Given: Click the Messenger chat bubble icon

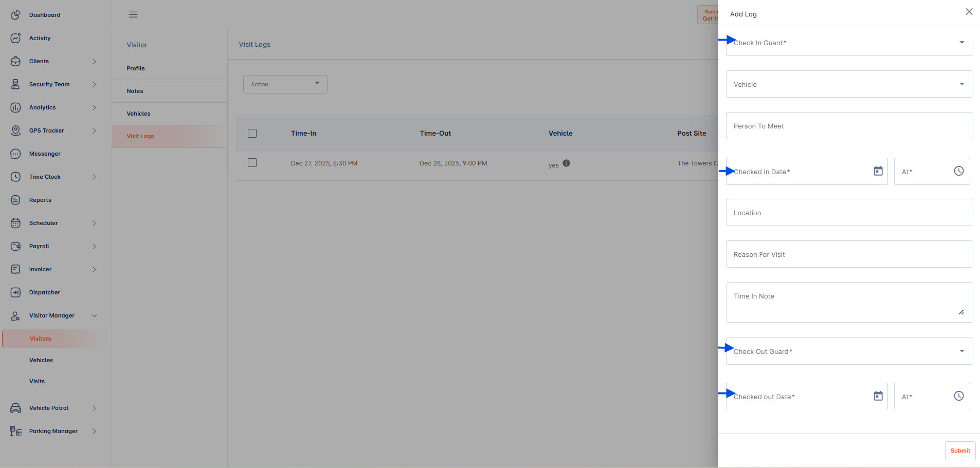Looking at the screenshot, I should click(15, 154).
